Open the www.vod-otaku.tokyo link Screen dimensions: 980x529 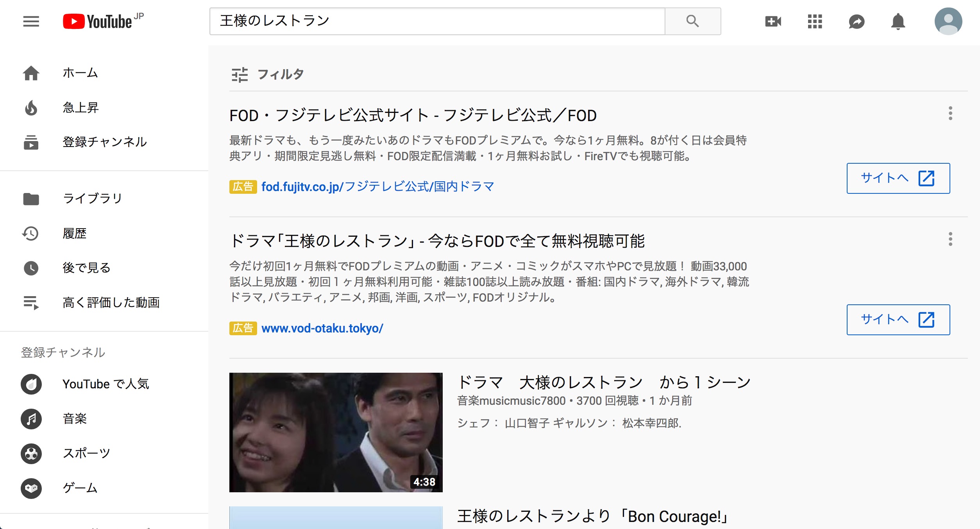(322, 328)
